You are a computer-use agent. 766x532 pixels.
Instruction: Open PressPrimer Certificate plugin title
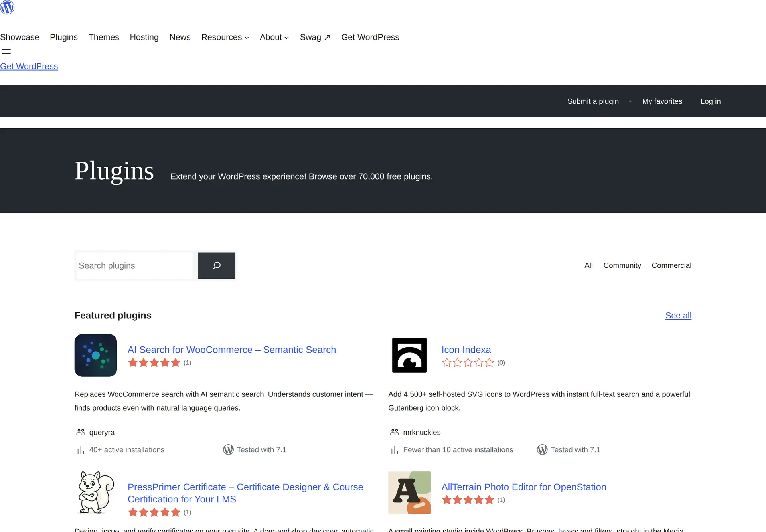[245, 493]
